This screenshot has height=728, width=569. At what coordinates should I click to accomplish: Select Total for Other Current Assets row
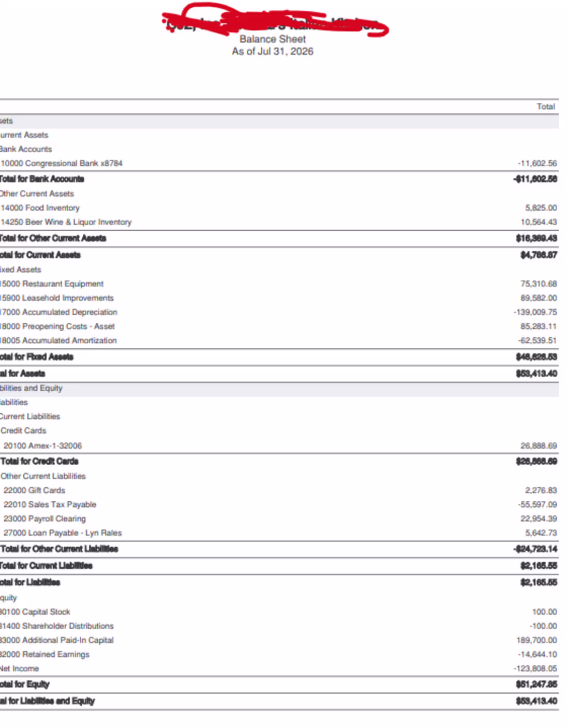coord(279,239)
